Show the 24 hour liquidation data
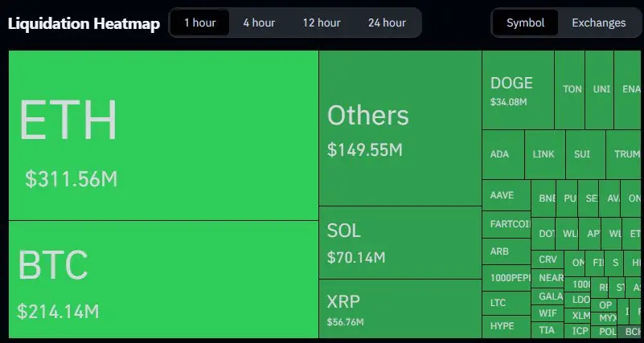The height and width of the screenshot is (343, 644). pyautogui.click(x=387, y=22)
